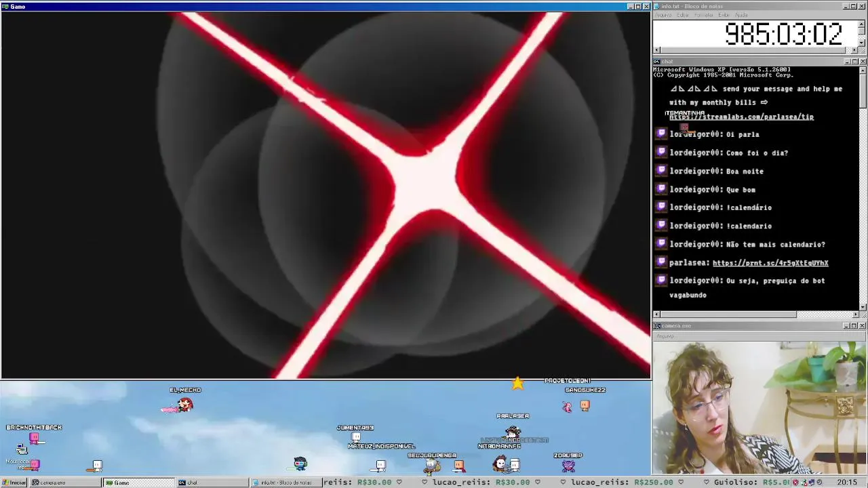Screen dimensions: 868x488
Task: Click Notepad horizontal scrollbar left arrow
Action: [656, 50]
